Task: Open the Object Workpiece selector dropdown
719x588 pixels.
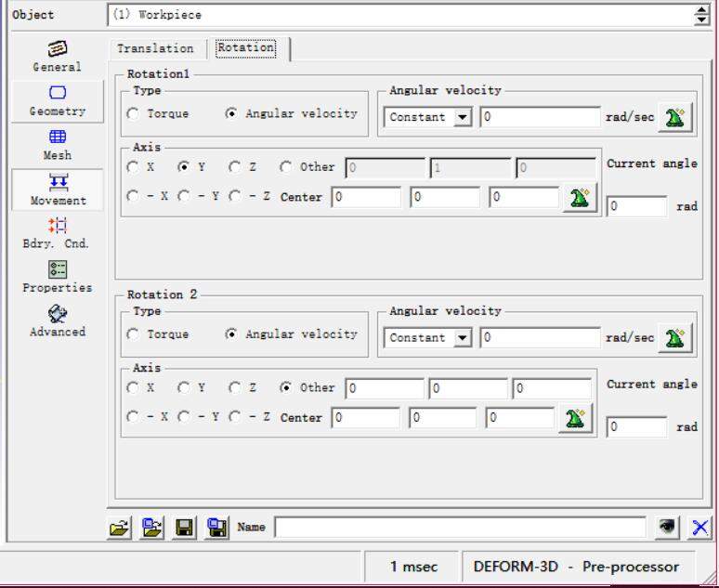Action: pyautogui.click(x=701, y=15)
